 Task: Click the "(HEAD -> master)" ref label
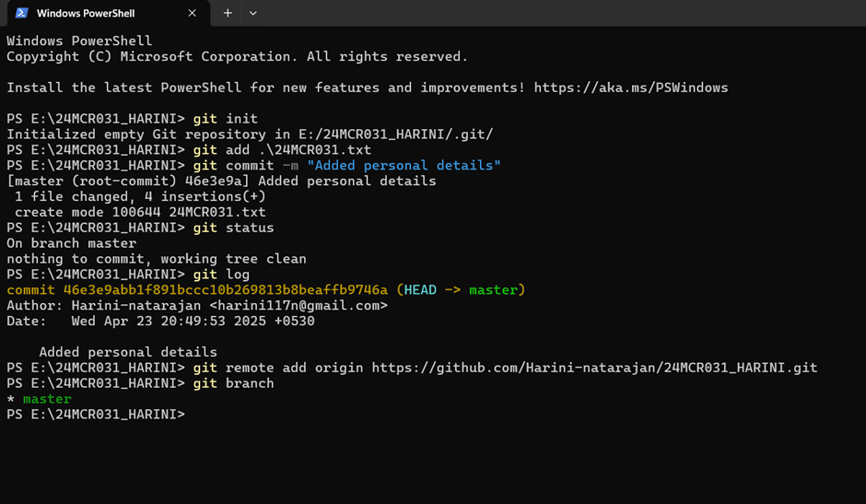[x=462, y=290]
